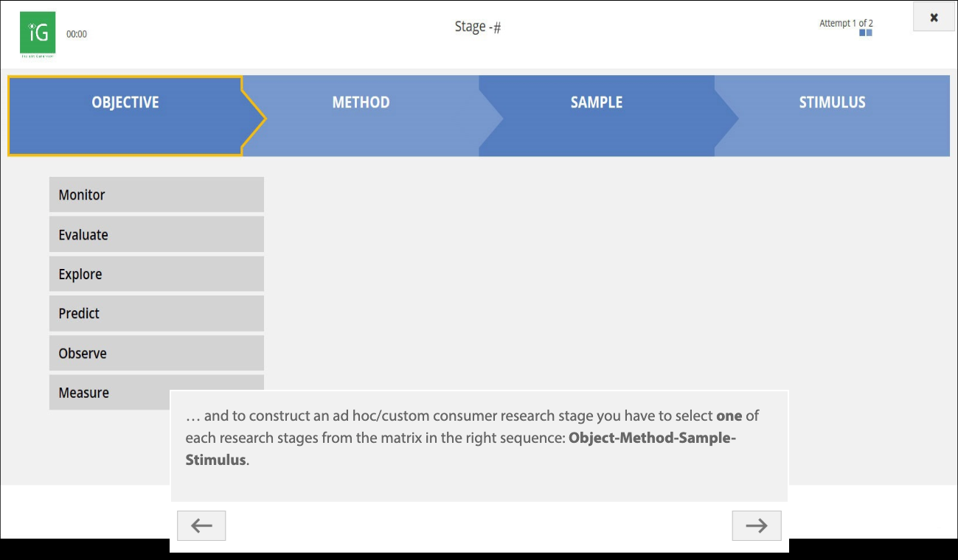Viewport: 958px width, 560px height.
Task: Click the next arrow in the tutorial popup
Action: (x=756, y=525)
